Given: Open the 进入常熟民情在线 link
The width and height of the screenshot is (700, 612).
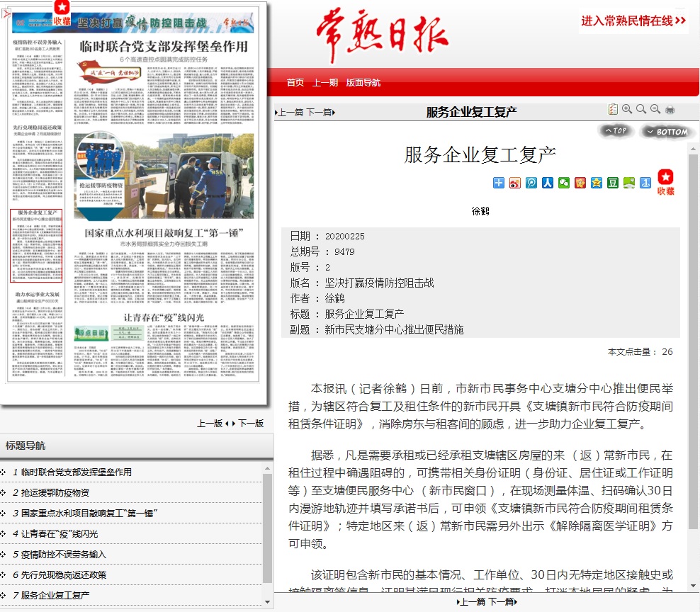Looking at the screenshot, I should tap(633, 21).
